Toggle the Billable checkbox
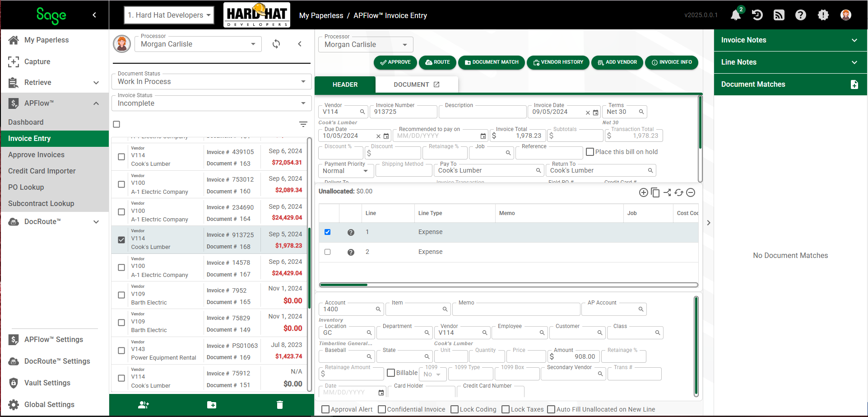Screen dimensions: 868x417 coord(391,373)
